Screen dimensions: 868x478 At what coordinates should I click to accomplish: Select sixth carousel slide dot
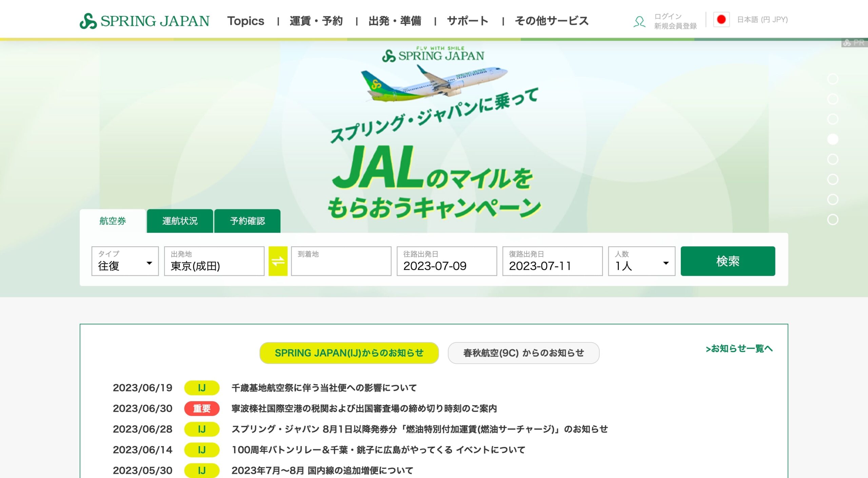coord(833,179)
